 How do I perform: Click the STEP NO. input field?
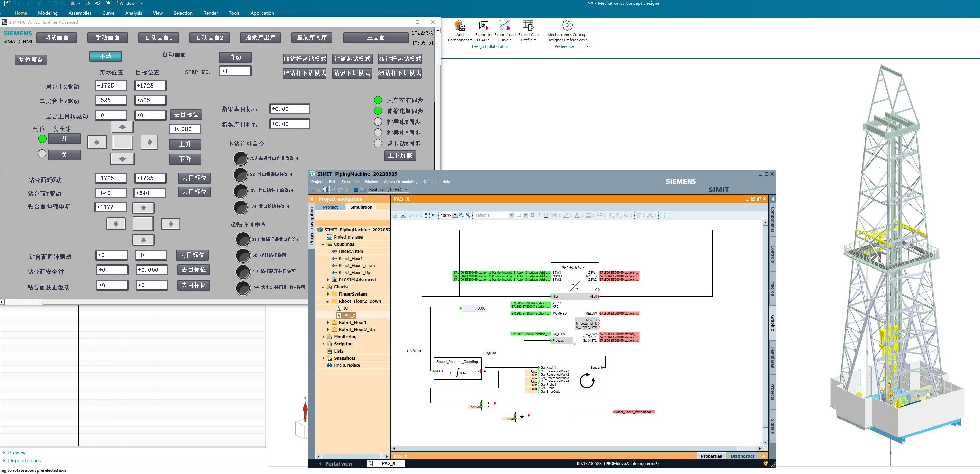[x=235, y=71]
